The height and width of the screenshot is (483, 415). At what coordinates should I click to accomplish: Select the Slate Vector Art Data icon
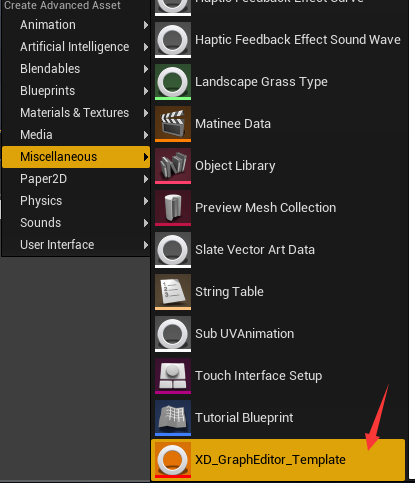(173, 250)
